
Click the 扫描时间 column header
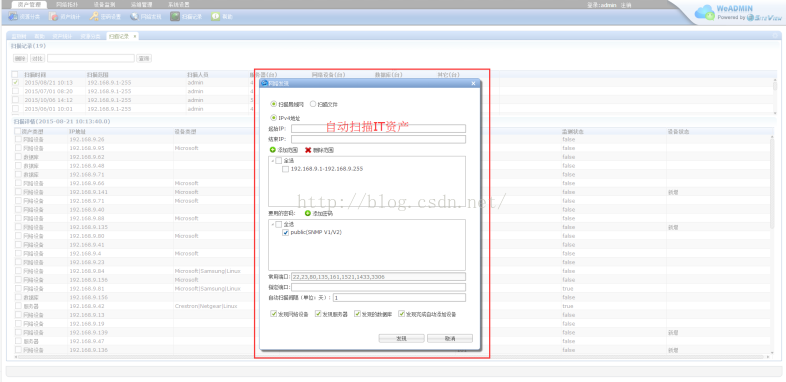click(x=36, y=75)
